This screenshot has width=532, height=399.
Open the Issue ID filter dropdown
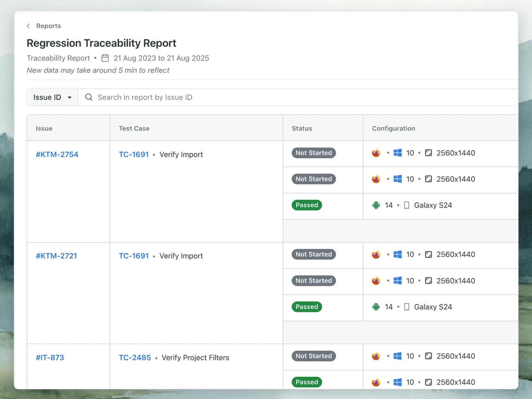pos(53,97)
